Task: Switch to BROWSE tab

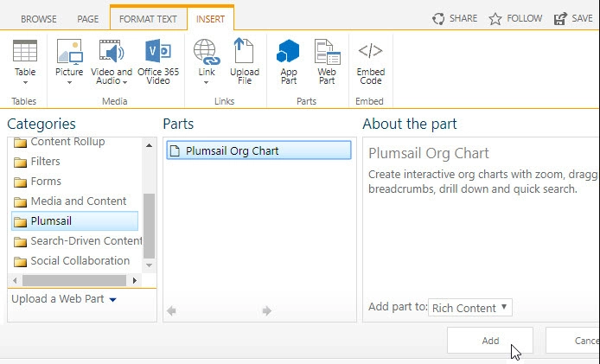Action: coord(39,19)
